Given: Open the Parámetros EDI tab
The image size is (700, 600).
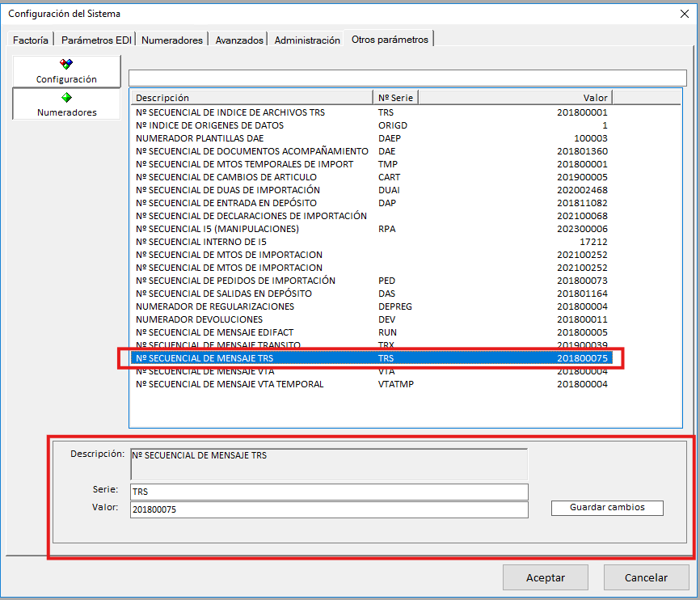Looking at the screenshot, I should click(95, 40).
